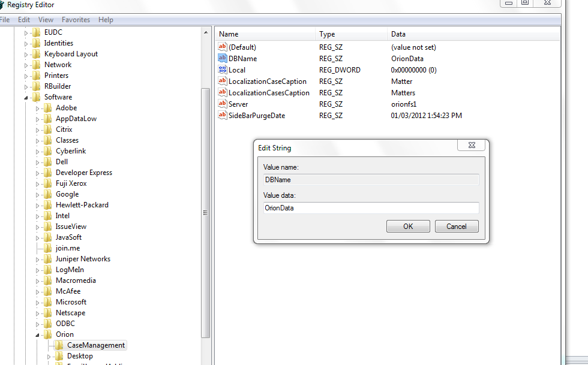Select the Cyberlink tree key
The width and height of the screenshot is (588, 365).
(x=71, y=151)
